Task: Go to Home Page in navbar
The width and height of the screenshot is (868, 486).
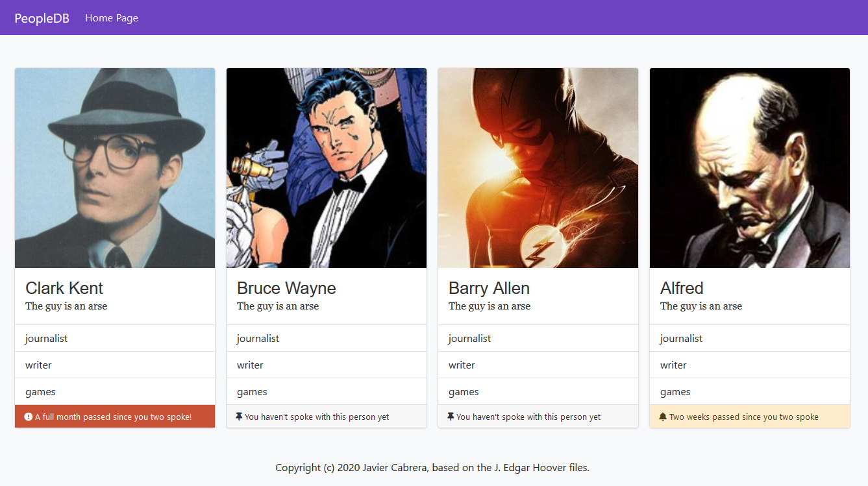Action: (112, 18)
